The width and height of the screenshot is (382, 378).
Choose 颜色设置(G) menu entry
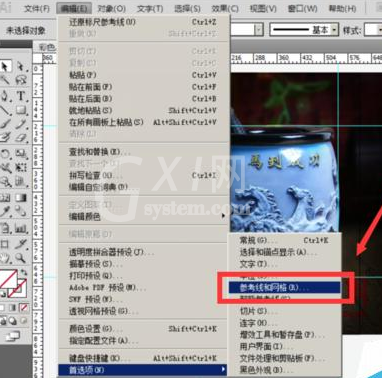pos(144,329)
